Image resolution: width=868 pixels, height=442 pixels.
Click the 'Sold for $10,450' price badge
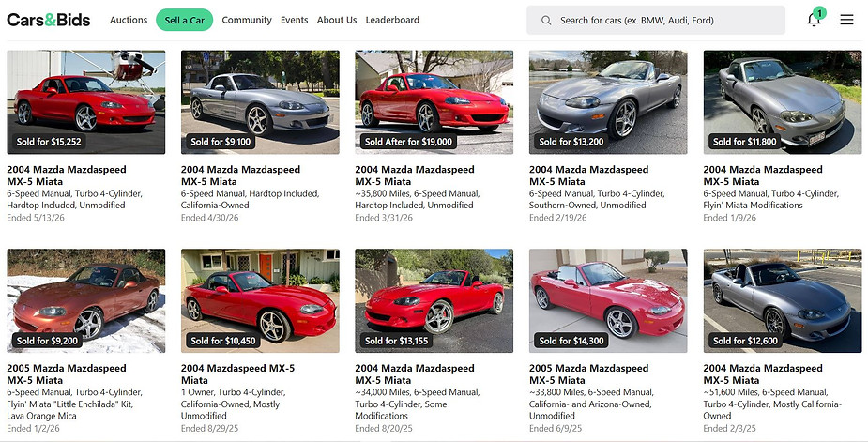[x=223, y=341]
